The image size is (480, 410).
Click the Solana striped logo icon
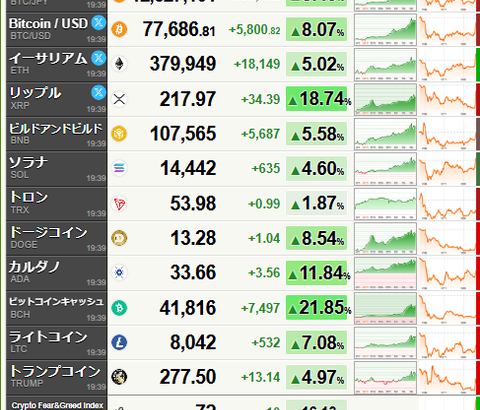tap(119, 168)
